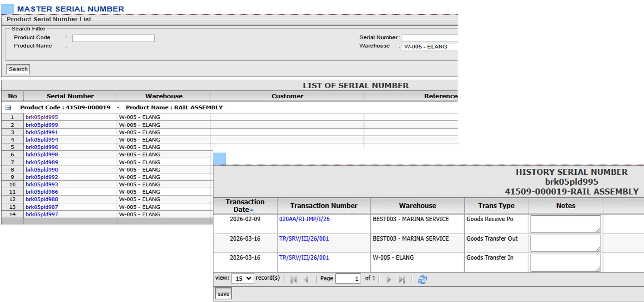Click notes box for Goods Transfer Out row
The width and height of the screenshot is (644, 302).
[x=566, y=243]
